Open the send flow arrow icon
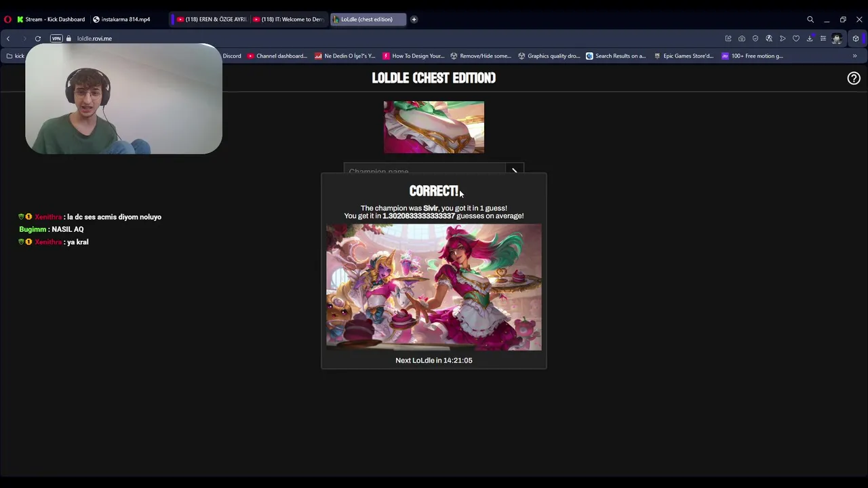 [783, 39]
